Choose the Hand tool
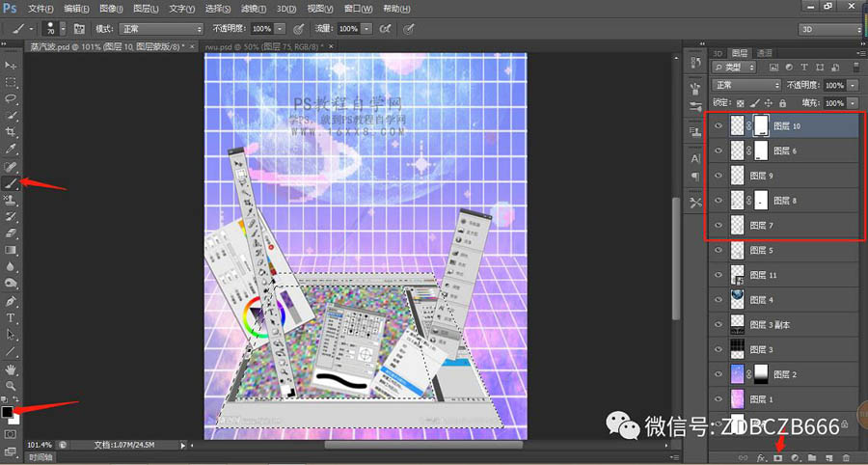The image size is (868, 465). coord(12,369)
